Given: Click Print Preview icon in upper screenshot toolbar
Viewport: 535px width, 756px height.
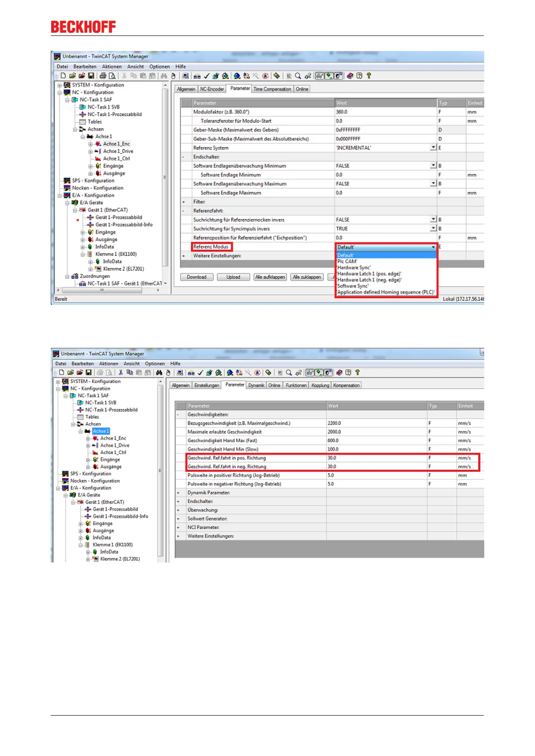Looking at the screenshot, I should [112, 76].
